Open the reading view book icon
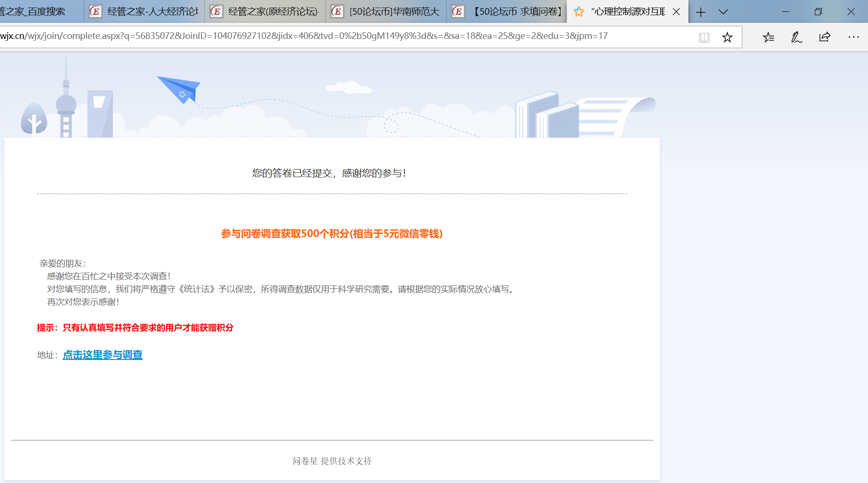868x483 pixels. pos(704,38)
